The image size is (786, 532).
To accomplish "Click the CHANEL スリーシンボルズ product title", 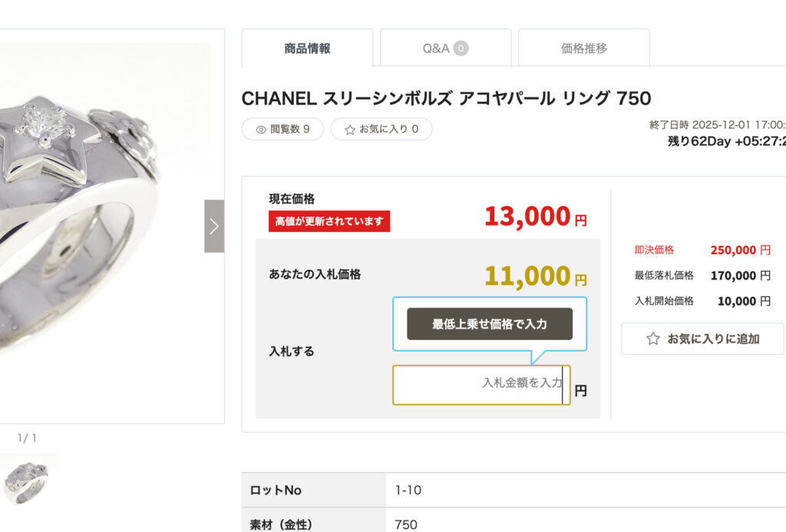I will 446,98.
